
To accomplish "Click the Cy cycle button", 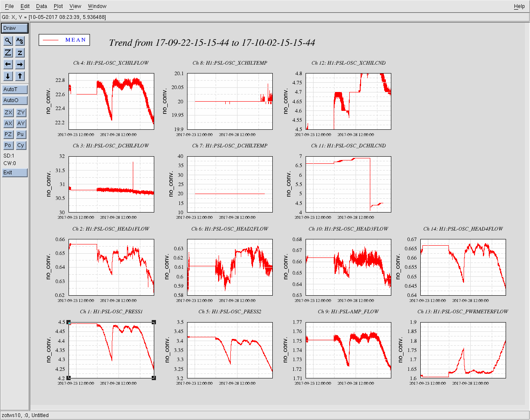I will [21, 145].
